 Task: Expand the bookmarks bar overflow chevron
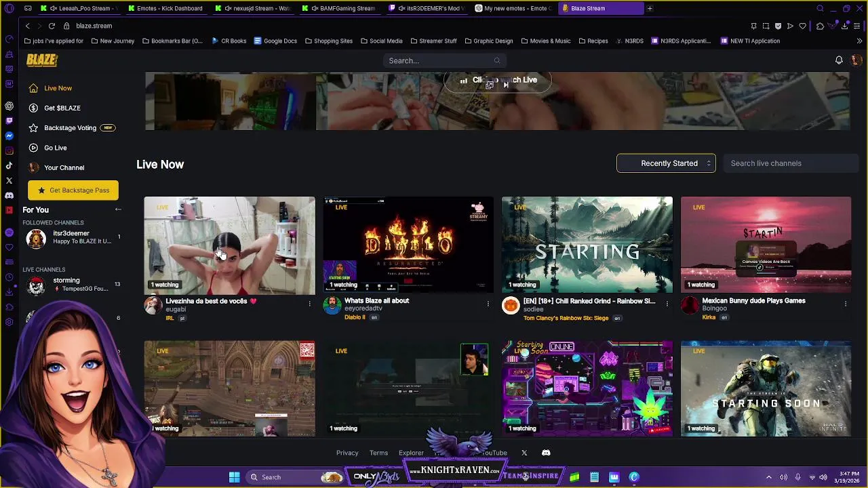[x=860, y=41]
